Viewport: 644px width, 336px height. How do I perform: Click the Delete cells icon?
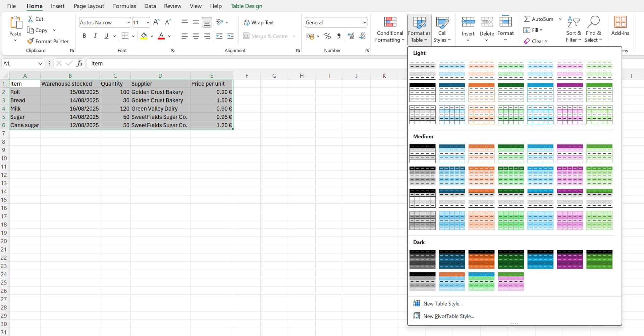487,22
